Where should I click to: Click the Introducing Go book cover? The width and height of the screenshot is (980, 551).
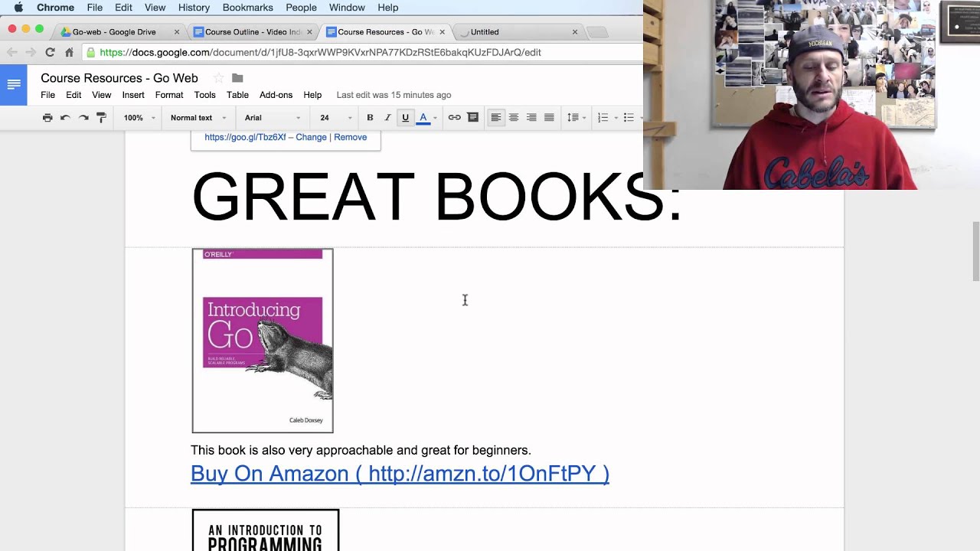(x=263, y=341)
